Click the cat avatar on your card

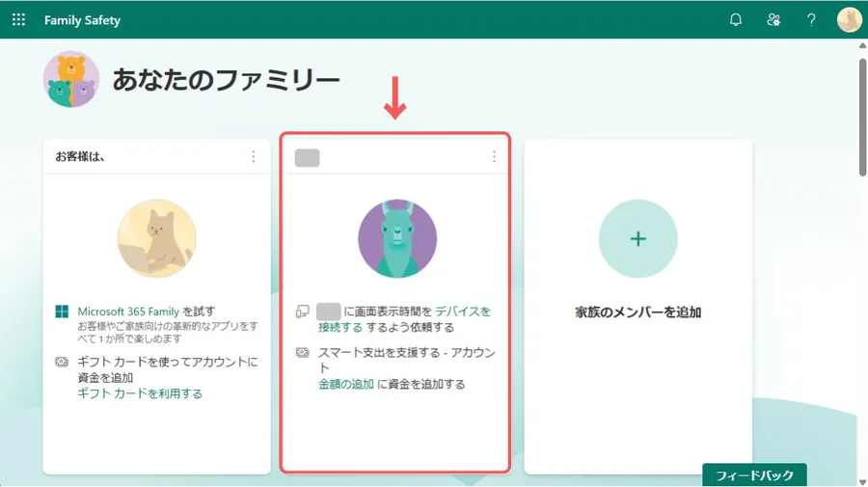tap(156, 239)
